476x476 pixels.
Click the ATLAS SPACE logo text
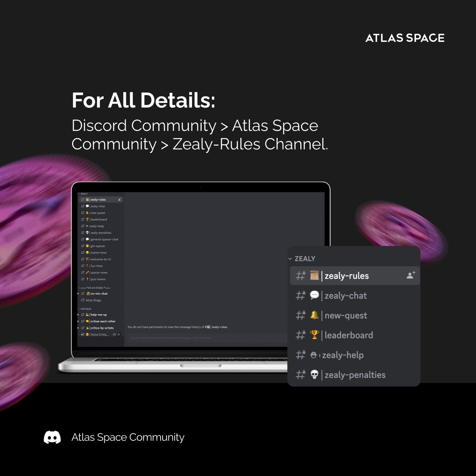(x=405, y=38)
